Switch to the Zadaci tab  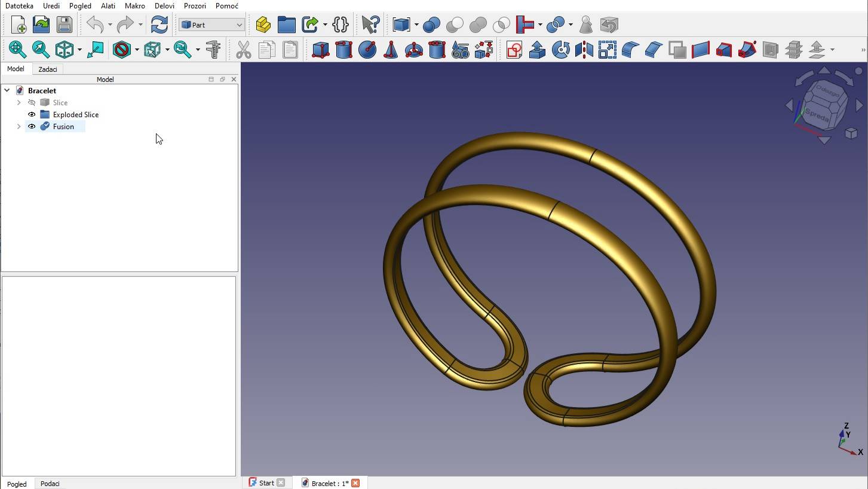tap(48, 69)
